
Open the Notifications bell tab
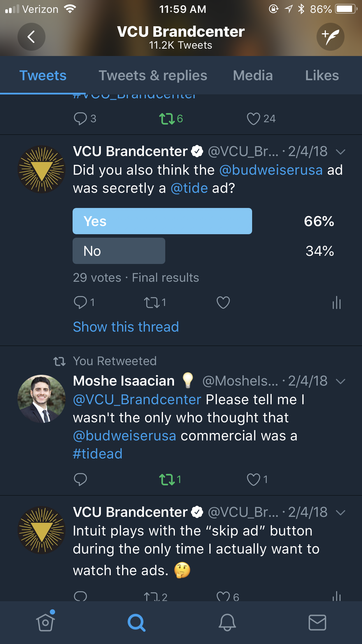[227, 622]
